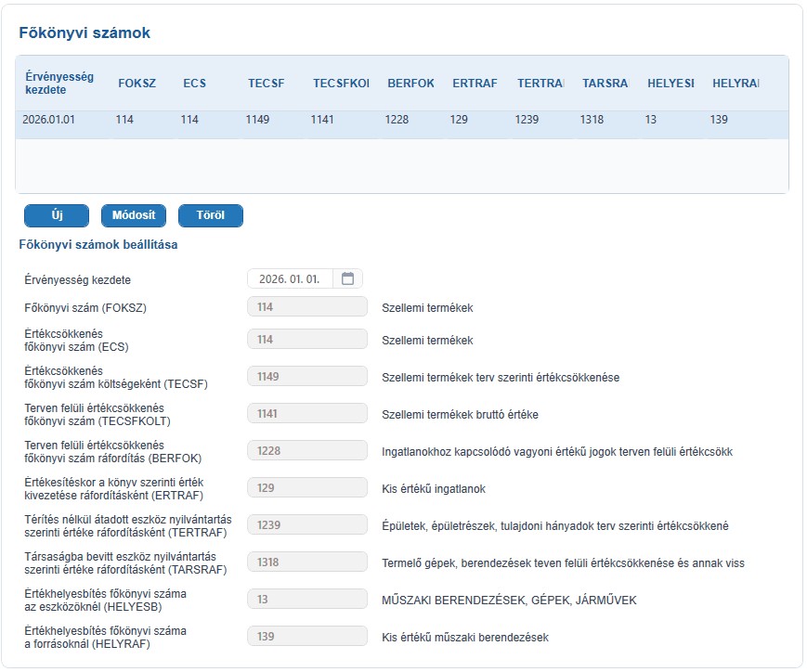Click the ECS field with 114
807x672 pixels.
point(307,340)
